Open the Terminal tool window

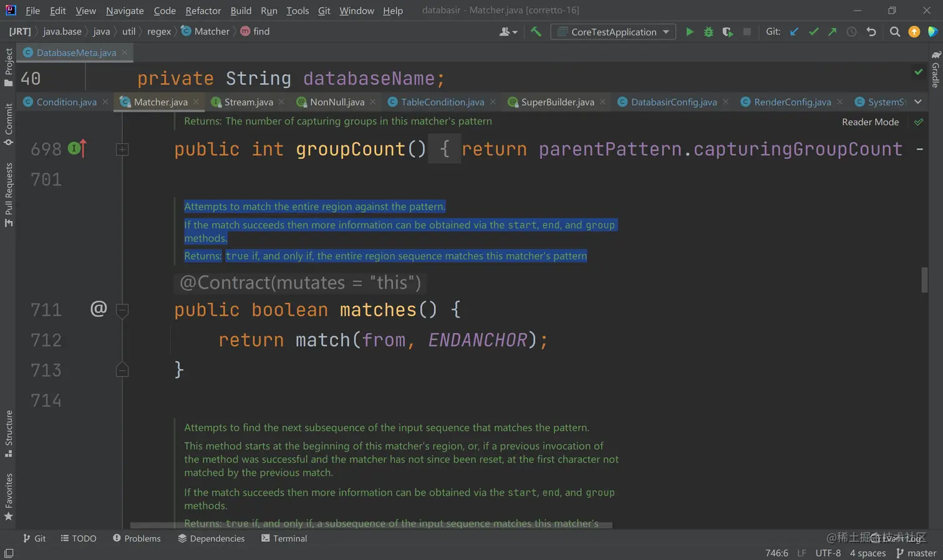[x=284, y=538]
